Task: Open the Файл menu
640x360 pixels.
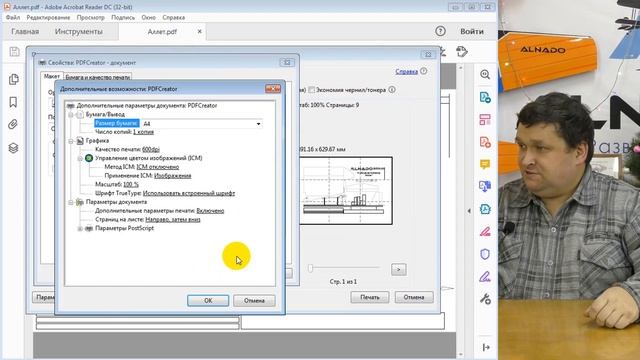Action: 13,18
